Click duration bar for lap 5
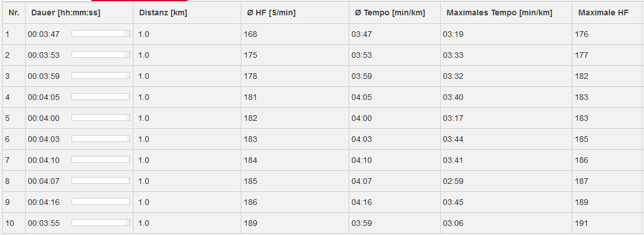 (101, 117)
